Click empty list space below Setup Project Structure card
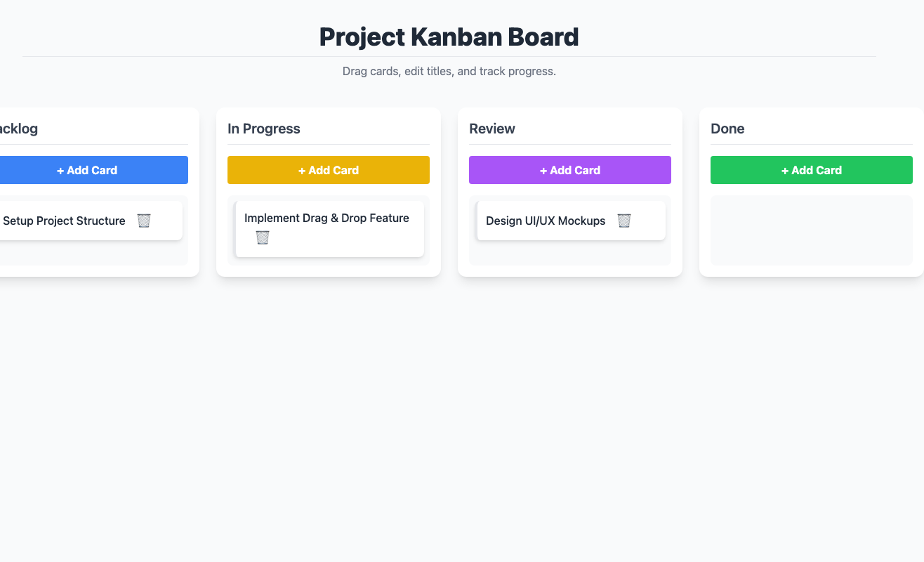The width and height of the screenshot is (924, 562). (91, 253)
